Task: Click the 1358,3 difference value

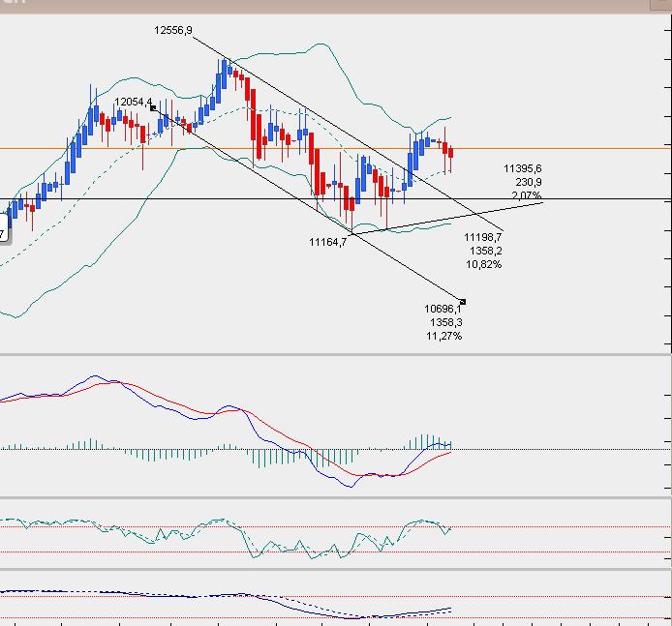Action: click(446, 322)
